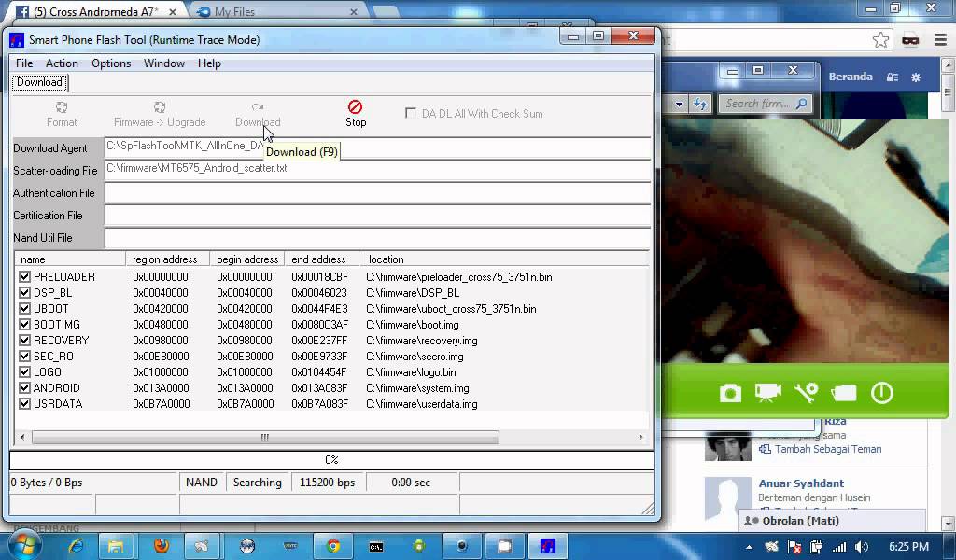Open the command prompt taskbar icon
Viewport: 956px width, 560px height.
376,547
